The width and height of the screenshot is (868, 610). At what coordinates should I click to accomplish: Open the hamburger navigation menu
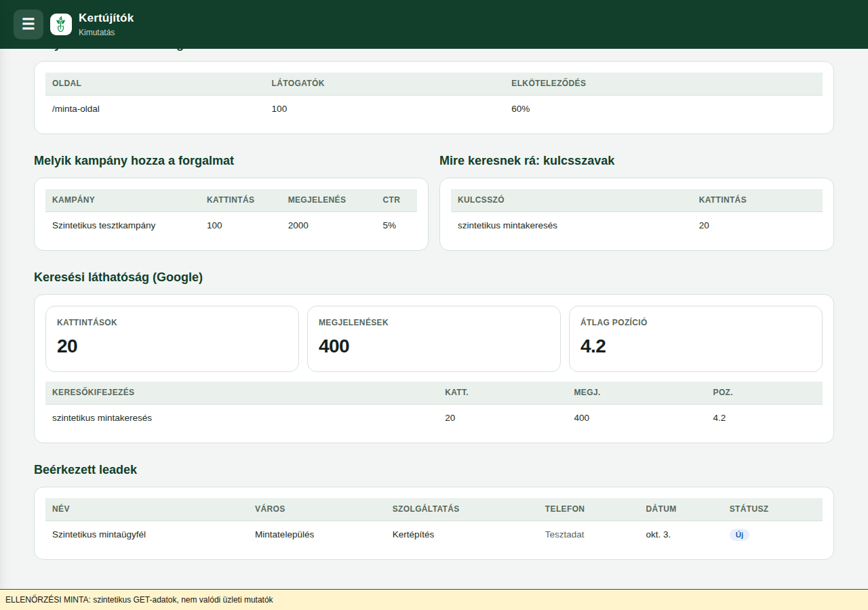(28, 24)
